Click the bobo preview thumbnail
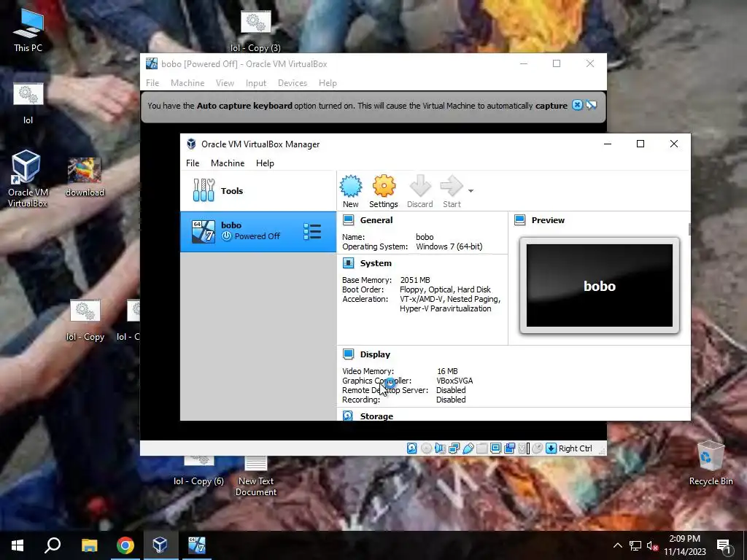This screenshot has width=747, height=560. coord(600,285)
